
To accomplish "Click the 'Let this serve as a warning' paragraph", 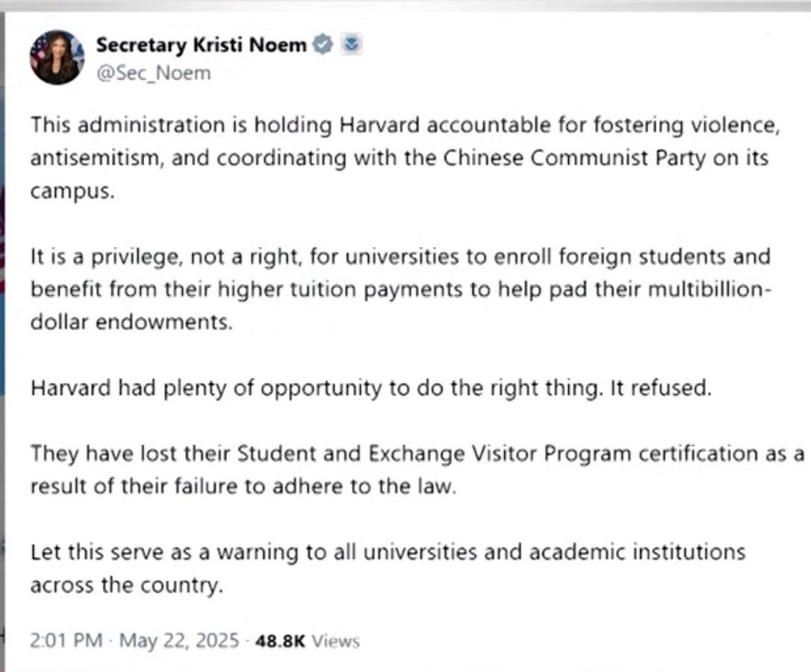I will click(387, 568).
